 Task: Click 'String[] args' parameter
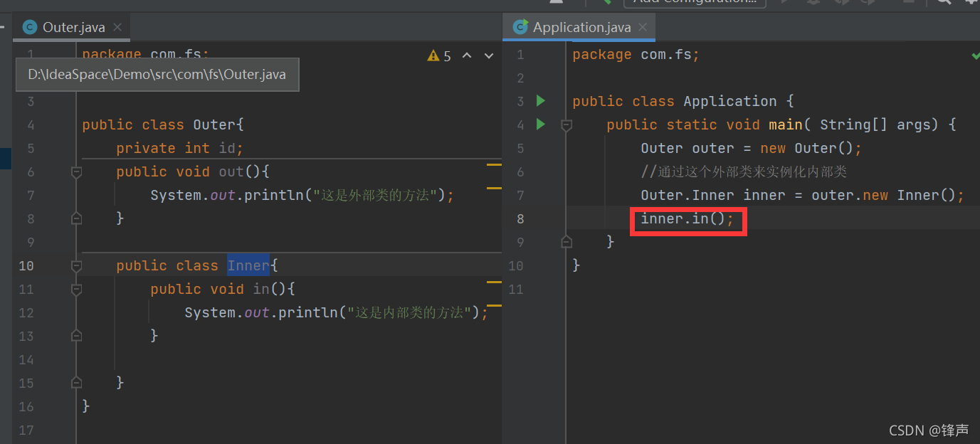[875, 125]
